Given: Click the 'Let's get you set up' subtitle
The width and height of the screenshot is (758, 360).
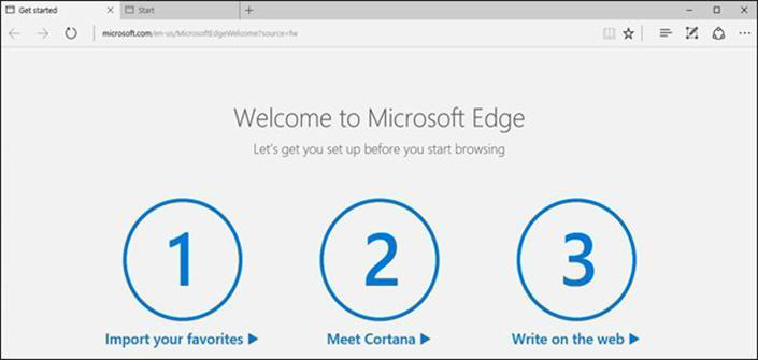Looking at the screenshot, I should point(379,149).
